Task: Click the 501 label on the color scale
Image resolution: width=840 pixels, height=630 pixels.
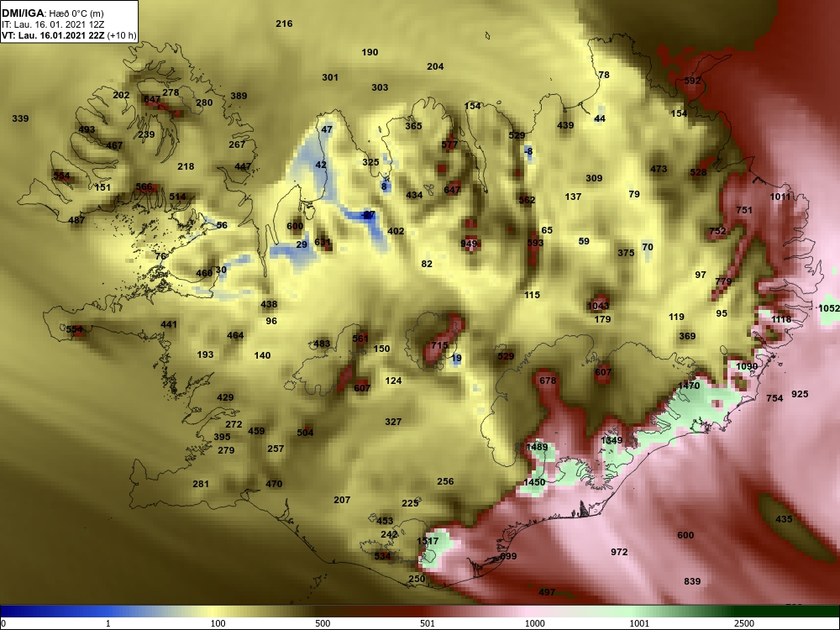Action: pos(428,623)
